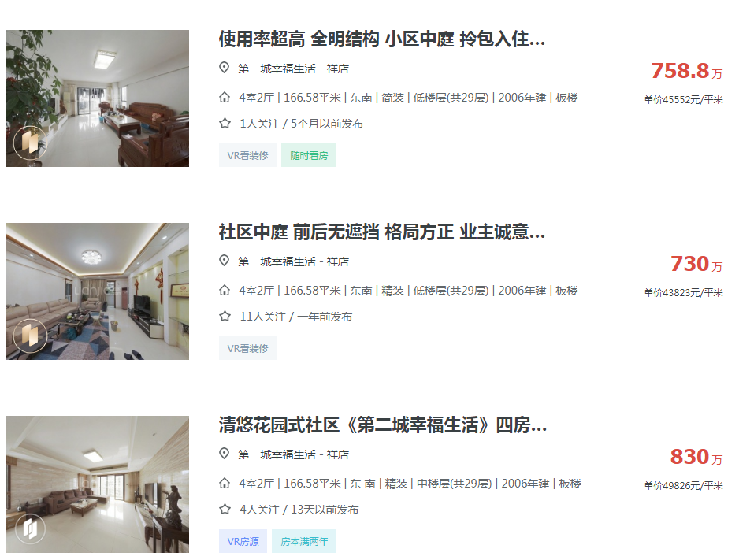Viewport: 739px width, 560px height.
Task: Open the first listing's living room thumbnail
Action: pyautogui.click(x=98, y=98)
